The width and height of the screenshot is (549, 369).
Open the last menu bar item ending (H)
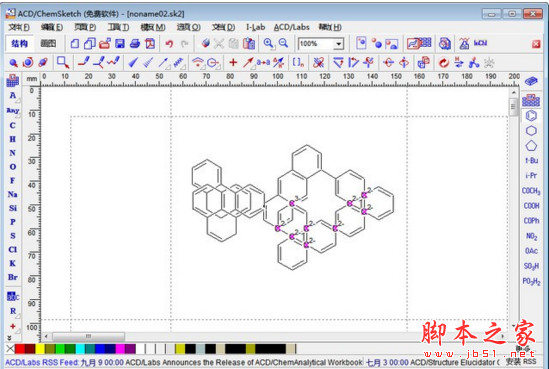pos(330,27)
